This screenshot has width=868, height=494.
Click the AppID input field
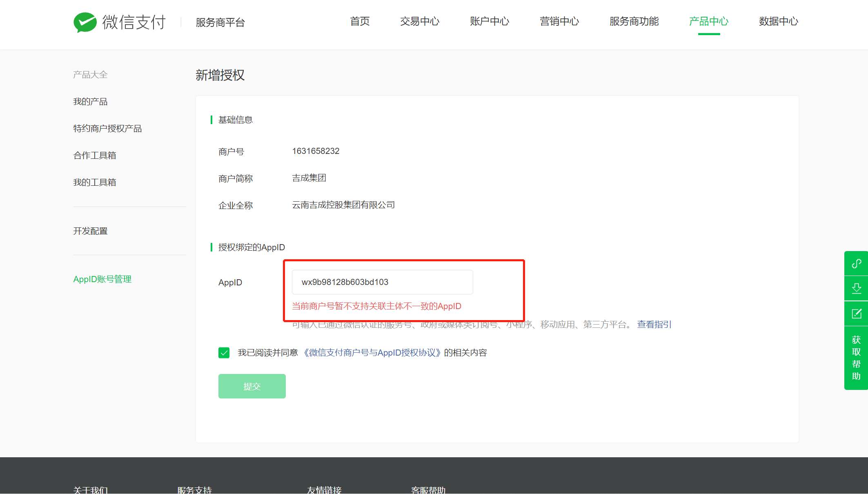382,282
